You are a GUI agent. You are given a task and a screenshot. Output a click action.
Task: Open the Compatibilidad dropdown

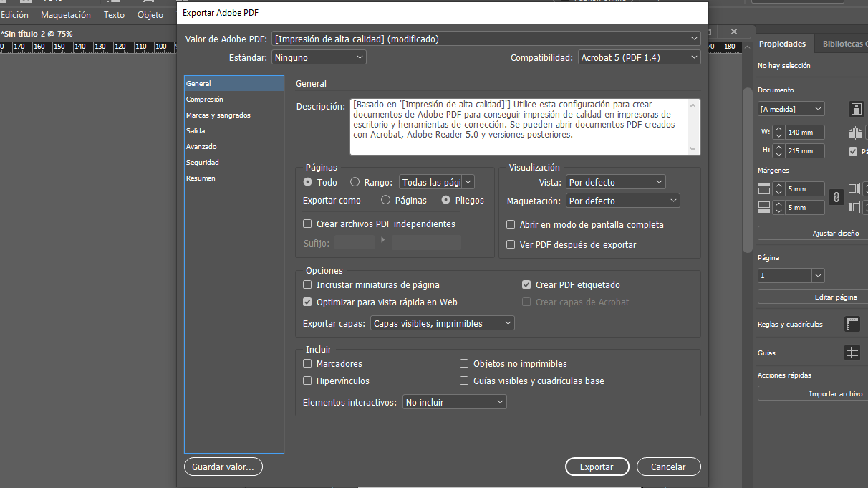640,57
